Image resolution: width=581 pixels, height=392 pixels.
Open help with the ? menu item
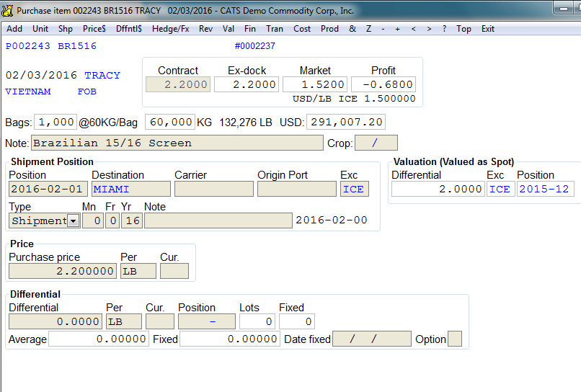pyautogui.click(x=444, y=29)
